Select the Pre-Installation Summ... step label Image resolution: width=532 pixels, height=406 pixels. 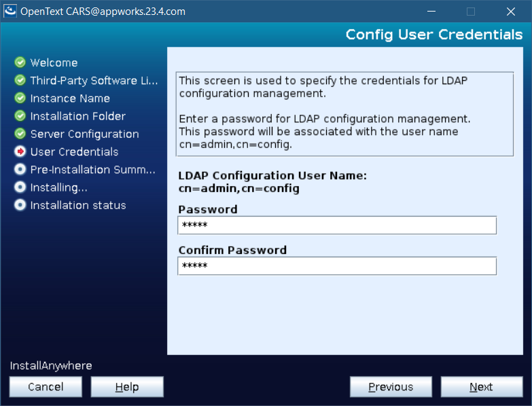click(x=92, y=170)
